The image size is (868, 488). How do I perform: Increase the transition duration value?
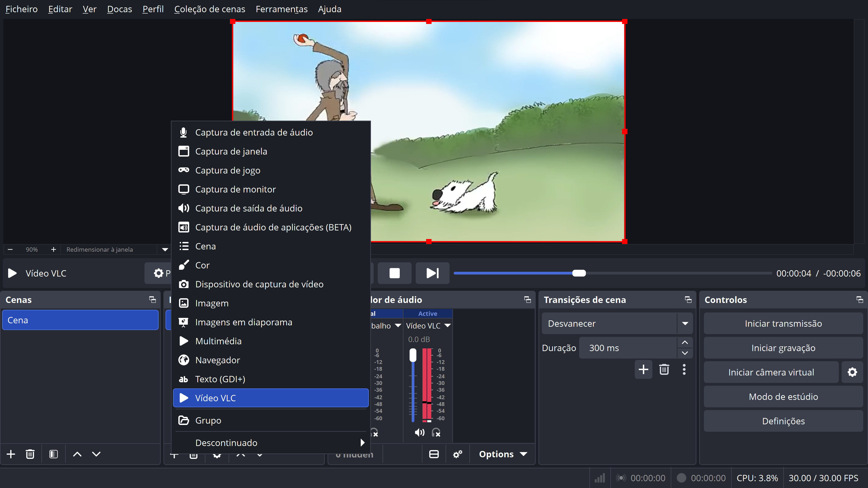(x=685, y=343)
